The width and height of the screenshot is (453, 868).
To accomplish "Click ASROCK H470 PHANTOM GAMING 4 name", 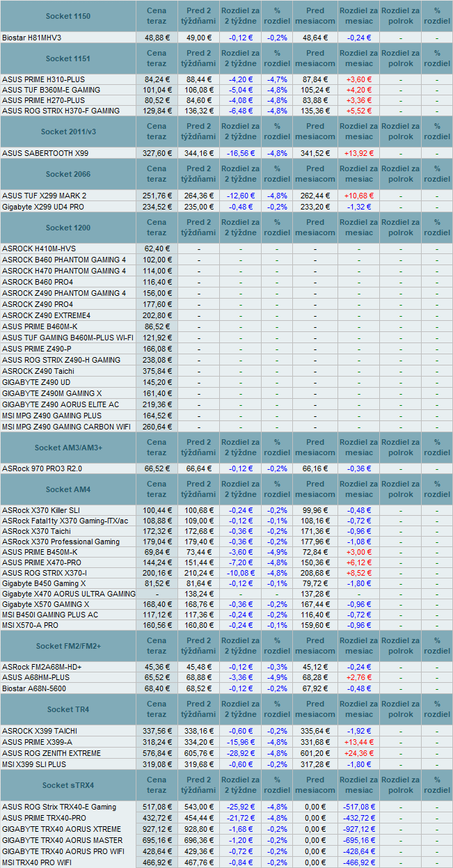I will pos(64,270).
